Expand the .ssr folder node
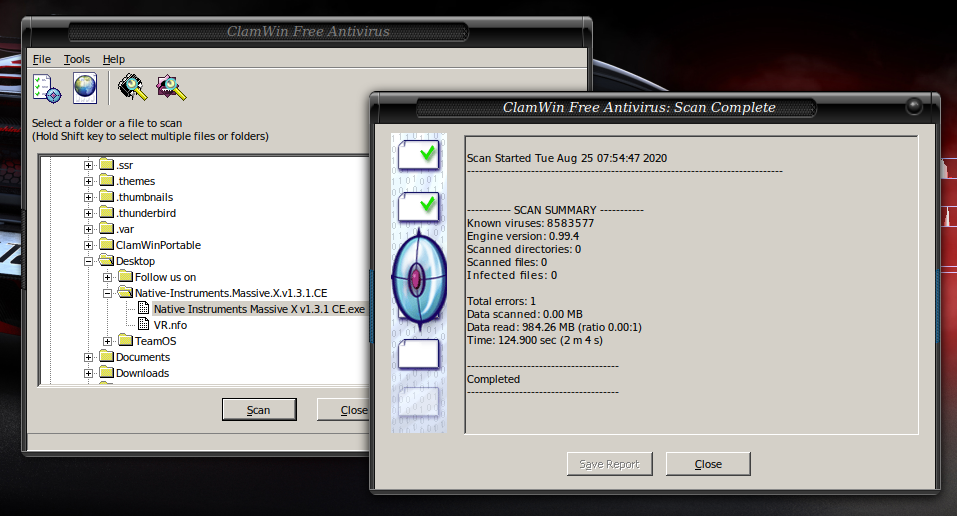 point(88,165)
